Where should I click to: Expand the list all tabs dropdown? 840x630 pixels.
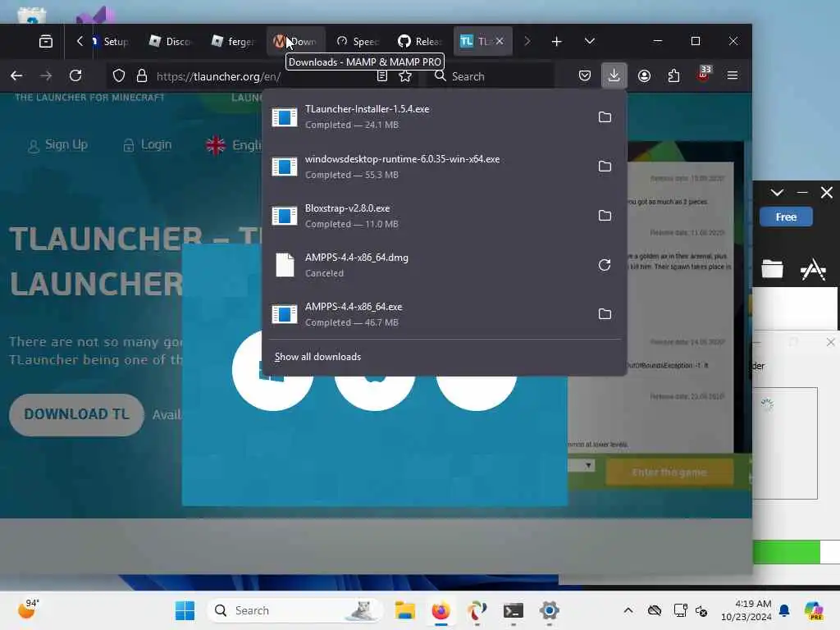[589, 41]
